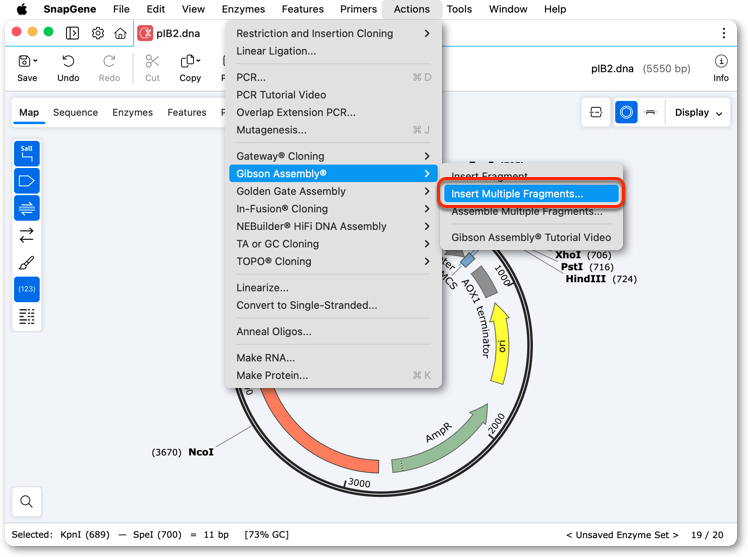Click the paintbrush feature colors icon

pos(27,262)
